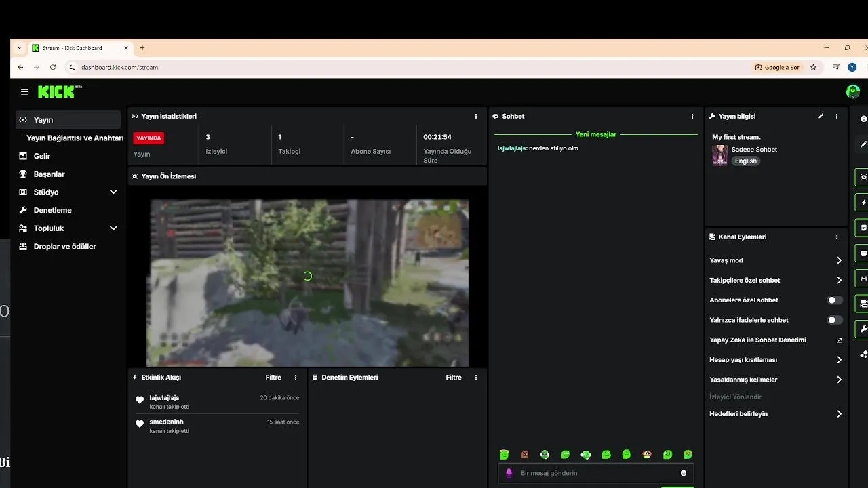Image resolution: width=868 pixels, height=488 pixels.
Task: Expand the Topluluk sidebar section
Action: click(113, 228)
